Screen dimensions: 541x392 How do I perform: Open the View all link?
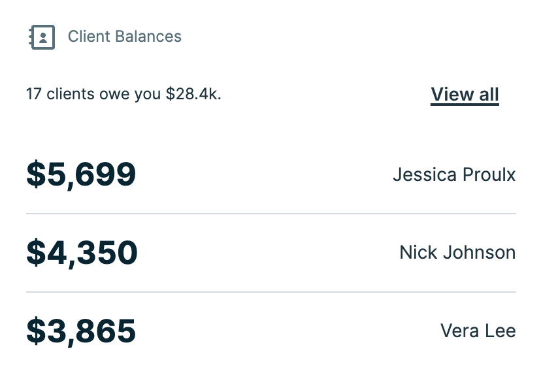click(x=465, y=94)
